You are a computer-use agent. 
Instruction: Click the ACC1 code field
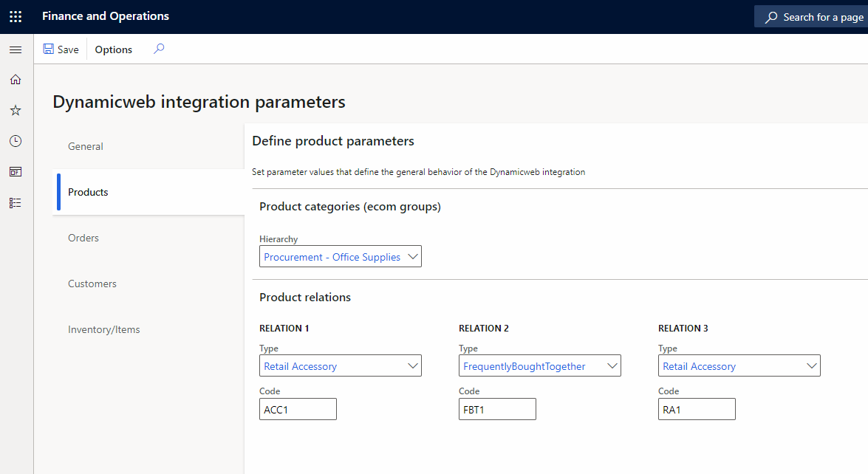tap(298, 409)
